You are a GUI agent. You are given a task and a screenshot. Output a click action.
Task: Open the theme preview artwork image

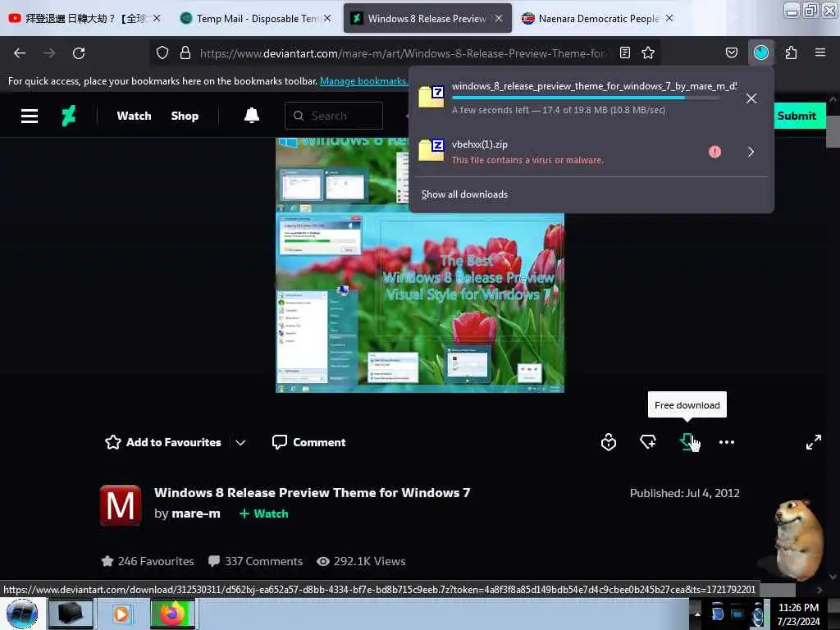pos(419,265)
